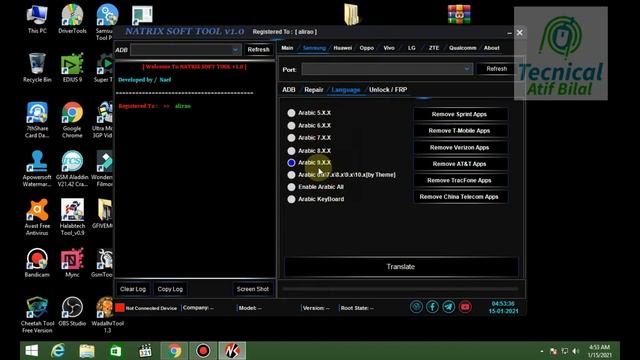The image size is (640, 360).
Task: Select Arabic 6.X.X radio option
Action: pos(291,126)
